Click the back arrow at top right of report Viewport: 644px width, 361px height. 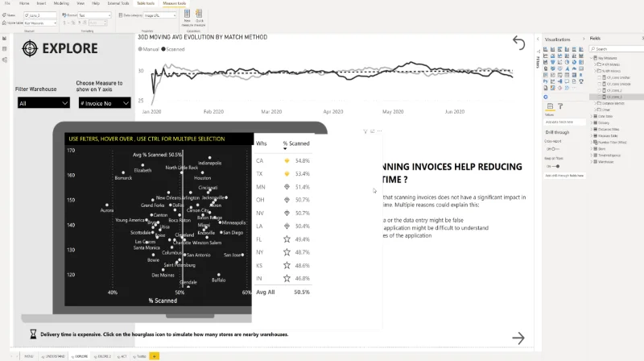coord(518,43)
